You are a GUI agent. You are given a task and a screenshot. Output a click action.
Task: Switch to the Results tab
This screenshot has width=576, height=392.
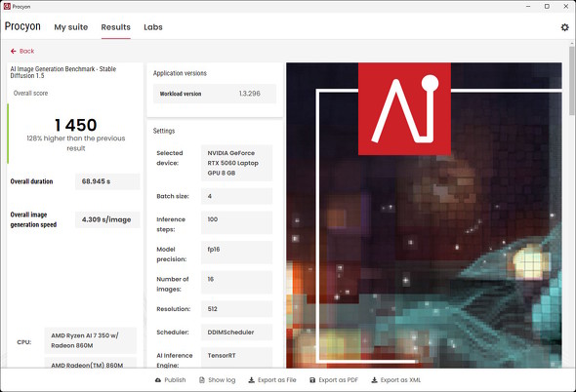[116, 27]
